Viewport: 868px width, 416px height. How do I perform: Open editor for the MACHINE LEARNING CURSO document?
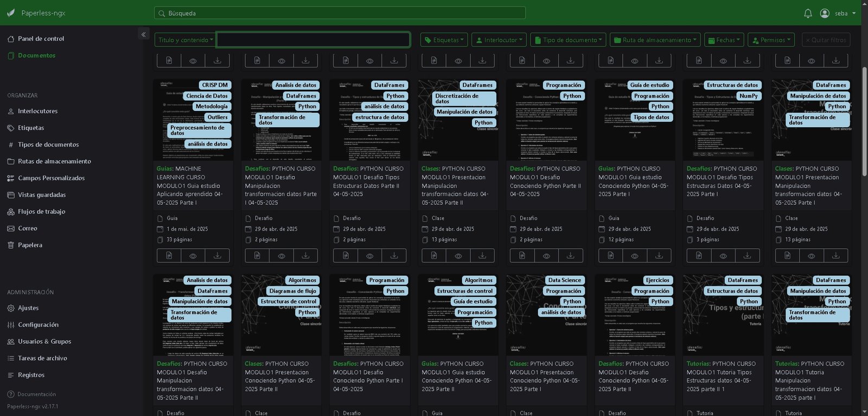click(169, 255)
